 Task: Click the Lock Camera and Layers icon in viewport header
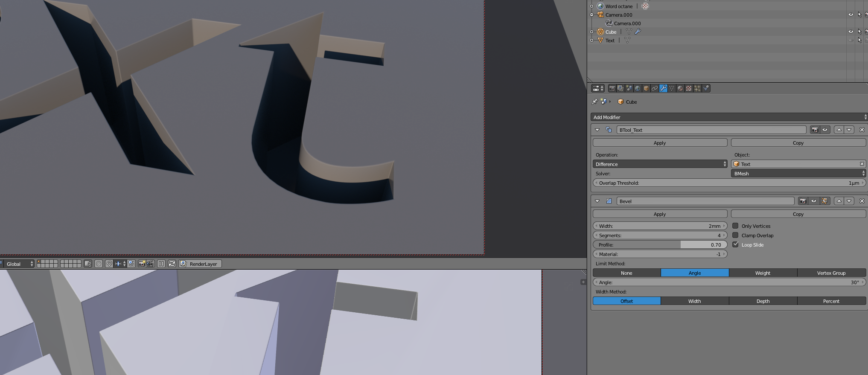coord(88,264)
